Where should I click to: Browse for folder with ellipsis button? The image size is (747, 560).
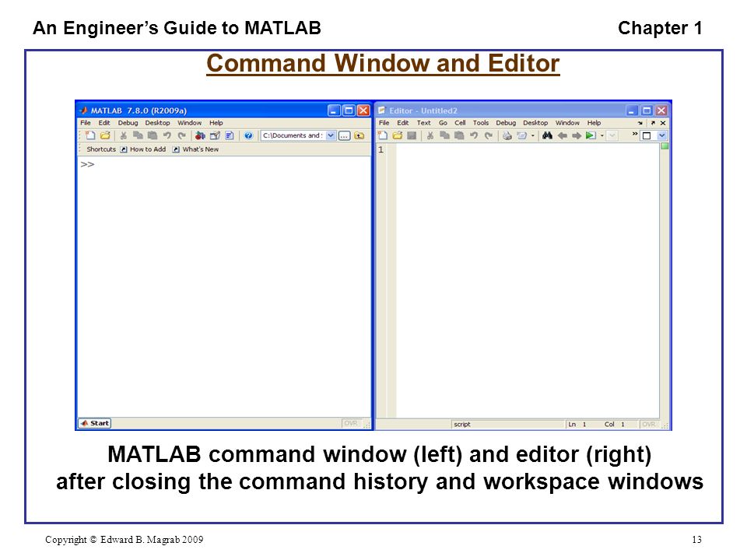[x=345, y=135]
